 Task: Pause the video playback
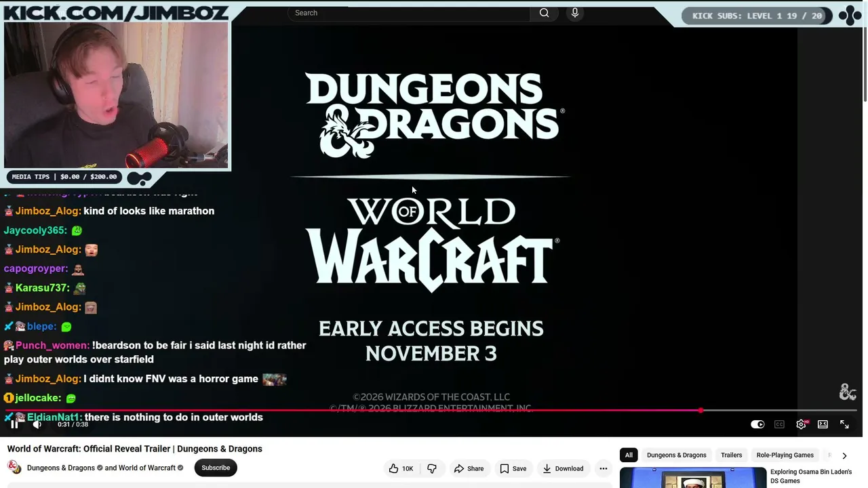pos(14,424)
